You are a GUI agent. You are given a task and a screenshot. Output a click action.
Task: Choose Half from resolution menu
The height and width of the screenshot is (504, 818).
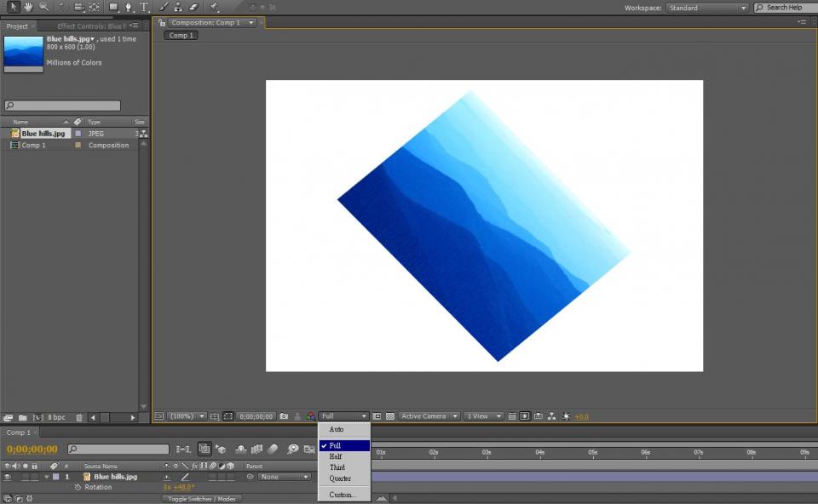pyautogui.click(x=336, y=456)
